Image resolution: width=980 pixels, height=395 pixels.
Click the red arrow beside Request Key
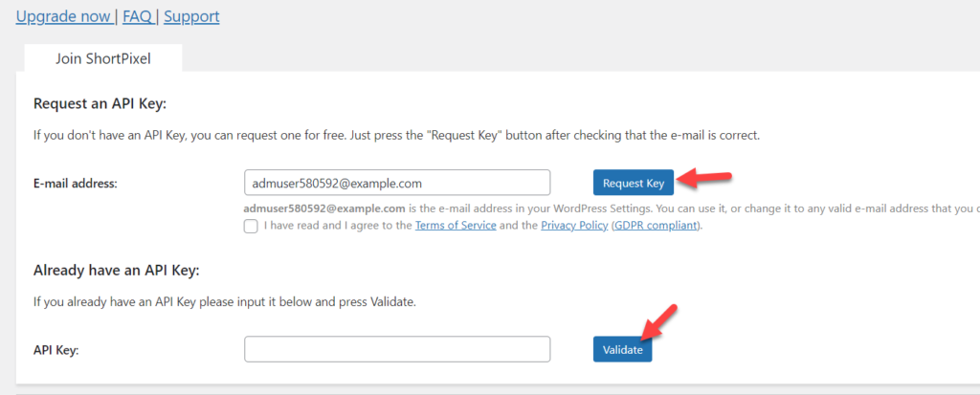coord(704,178)
